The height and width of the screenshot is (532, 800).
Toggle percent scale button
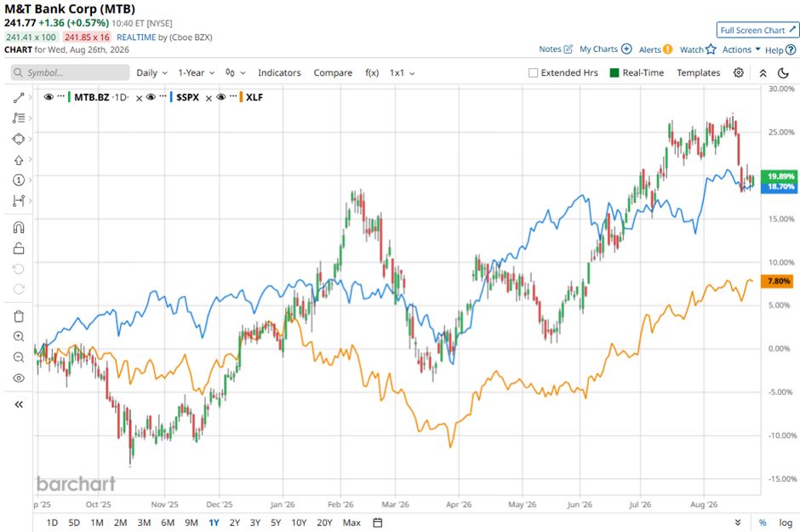coord(763,523)
